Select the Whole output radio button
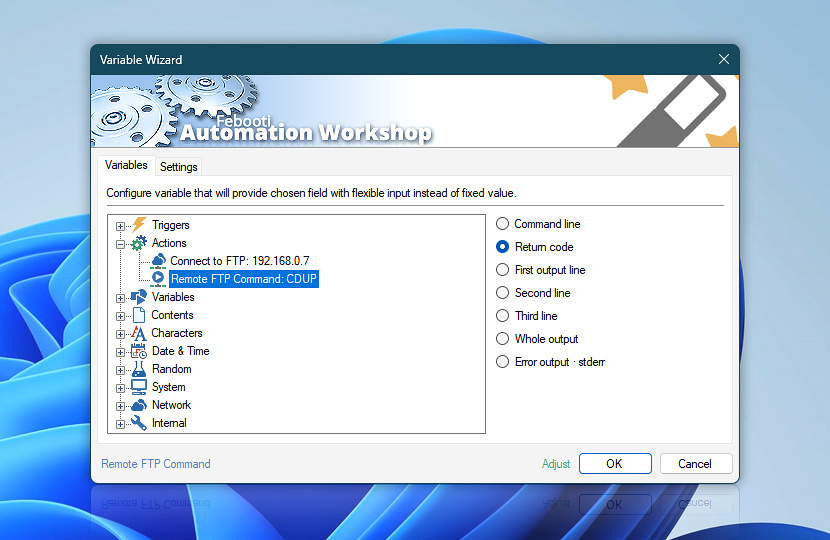The height and width of the screenshot is (540, 830). tap(502, 339)
